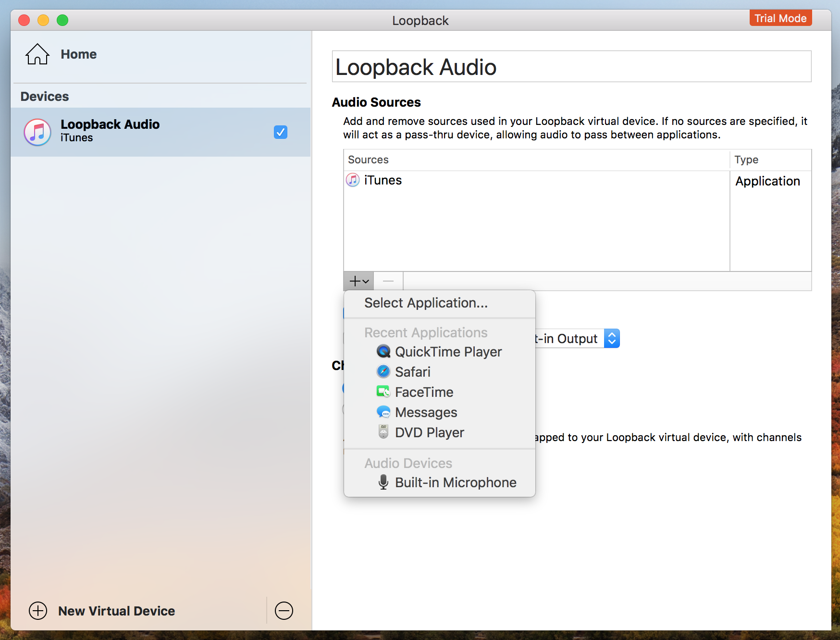This screenshot has height=640, width=840.
Task: Click the remove source minus button
Action: (388, 281)
